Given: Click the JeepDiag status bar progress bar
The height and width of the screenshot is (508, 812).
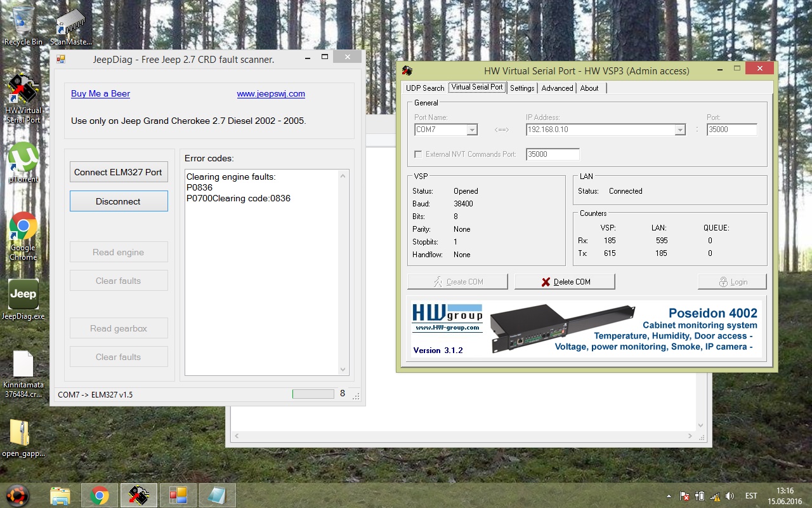Looking at the screenshot, I should click(x=313, y=394).
